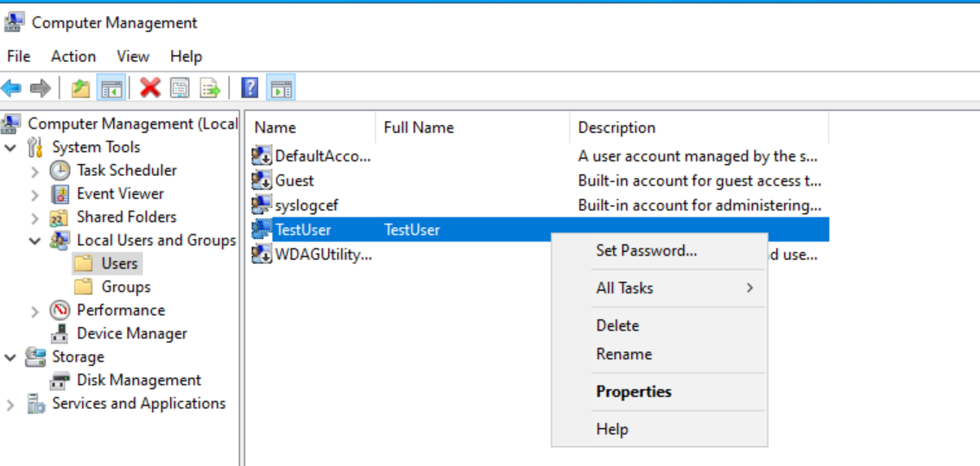The height and width of the screenshot is (466, 980).
Task: Collapse the System Tools tree node
Action: [11, 148]
